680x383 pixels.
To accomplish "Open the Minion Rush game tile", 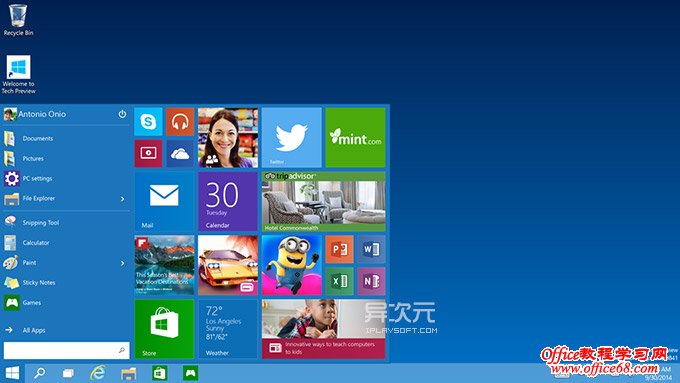I will tap(292, 265).
